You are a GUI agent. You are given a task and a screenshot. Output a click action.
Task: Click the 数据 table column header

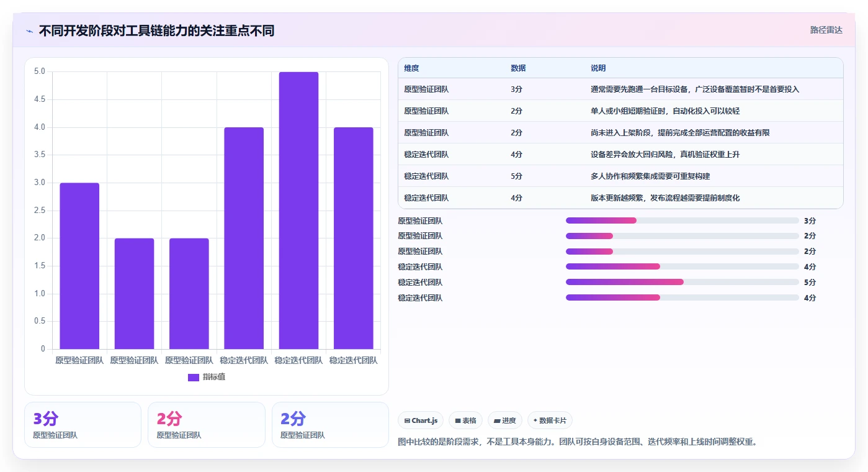(x=518, y=68)
